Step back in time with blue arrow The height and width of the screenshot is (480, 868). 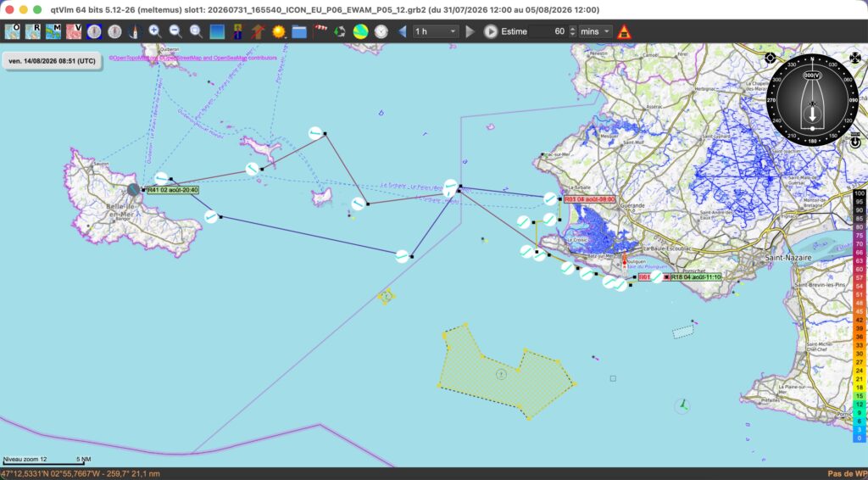403,31
